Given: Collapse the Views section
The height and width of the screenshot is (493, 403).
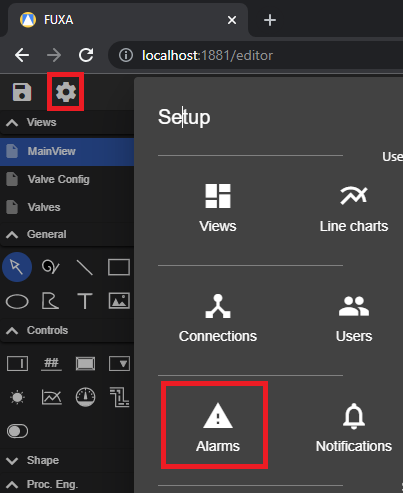Looking at the screenshot, I should (x=12, y=123).
